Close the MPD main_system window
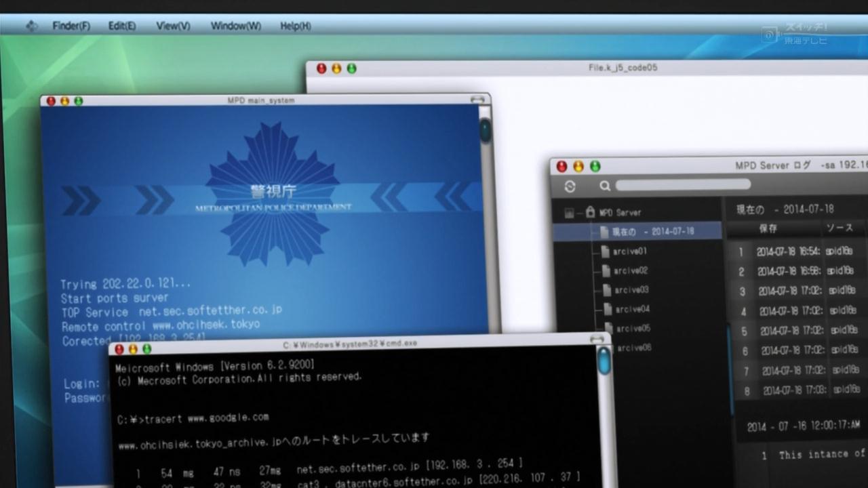The width and height of the screenshot is (868, 488). coord(51,101)
